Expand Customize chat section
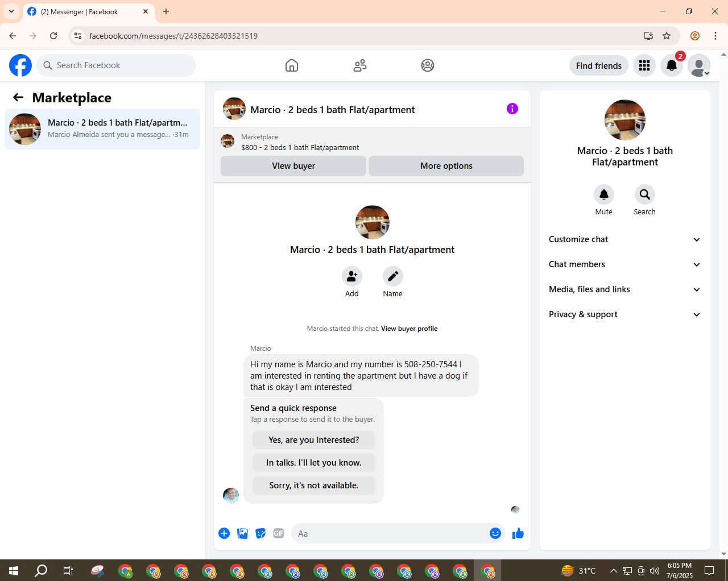 [625, 239]
